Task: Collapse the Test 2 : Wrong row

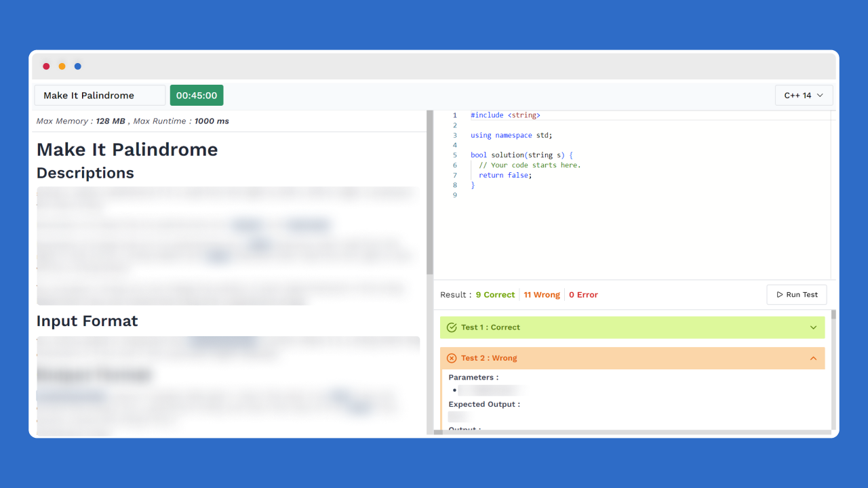Action: tap(632, 358)
